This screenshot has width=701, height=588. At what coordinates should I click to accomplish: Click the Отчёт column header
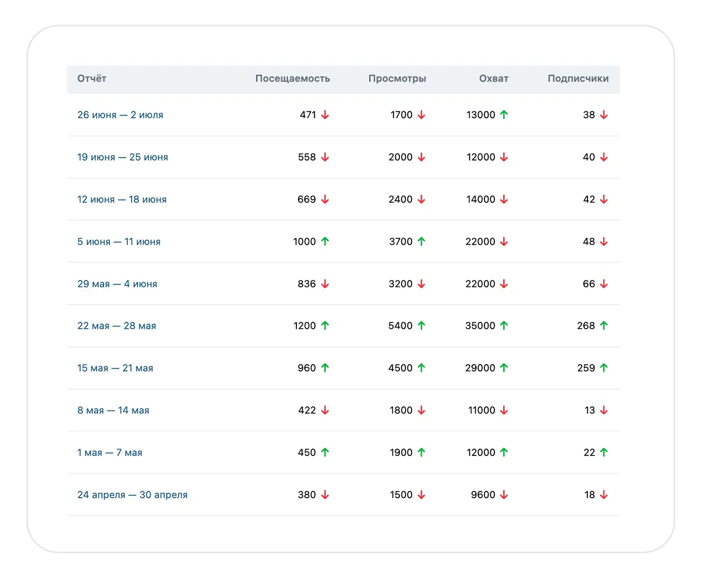pos(92,79)
